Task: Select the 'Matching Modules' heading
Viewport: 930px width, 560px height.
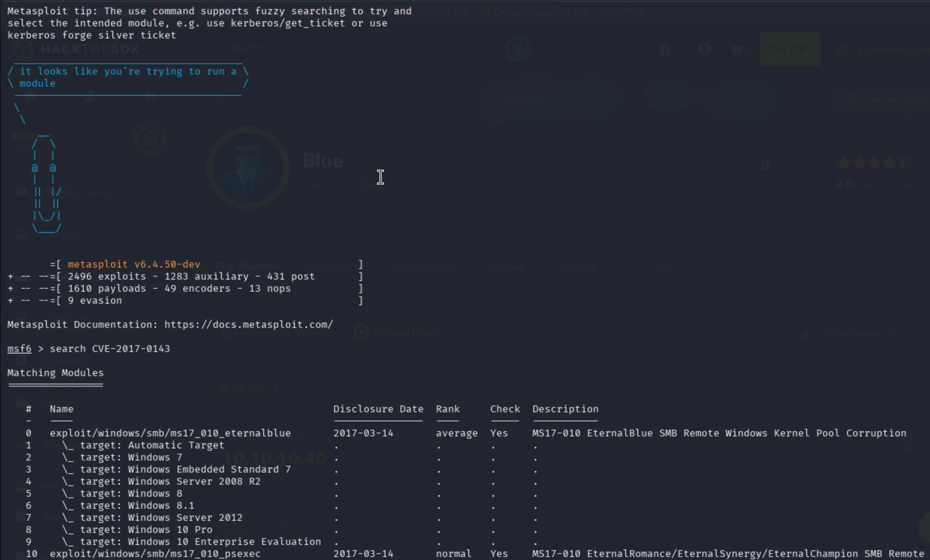Action: pyautogui.click(x=55, y=373)
